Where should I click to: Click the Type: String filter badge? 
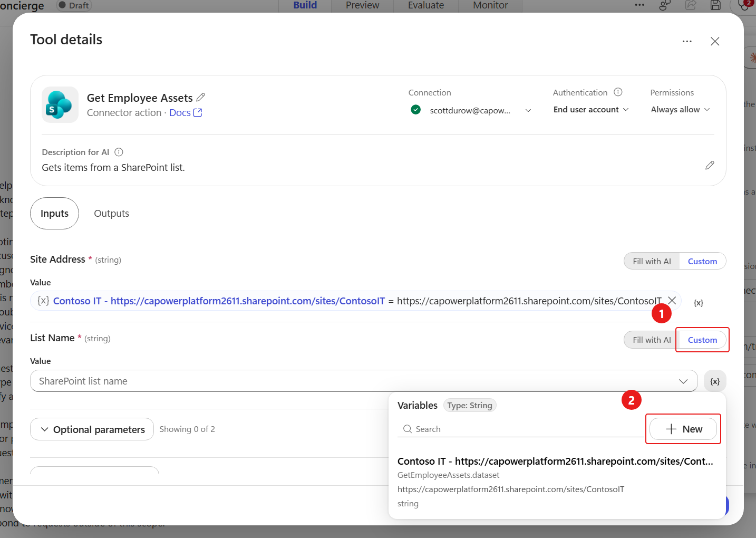(470, 405)
